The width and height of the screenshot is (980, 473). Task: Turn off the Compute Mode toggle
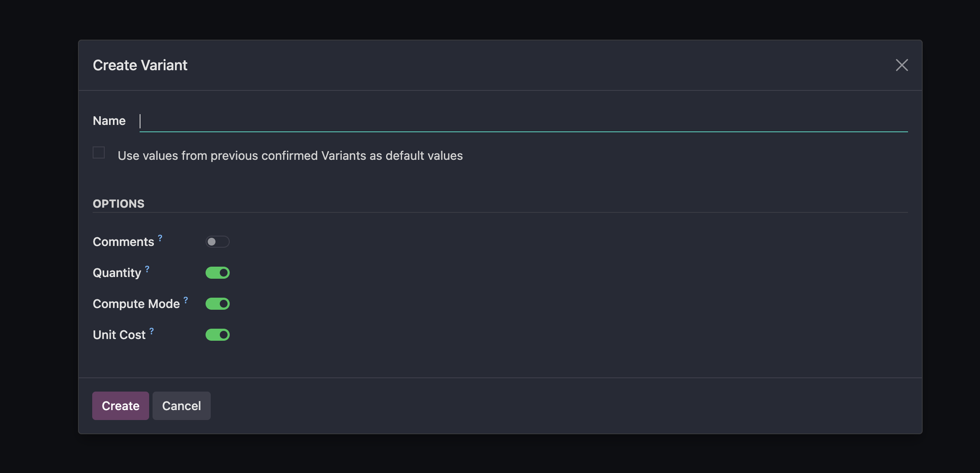[217, 304]
